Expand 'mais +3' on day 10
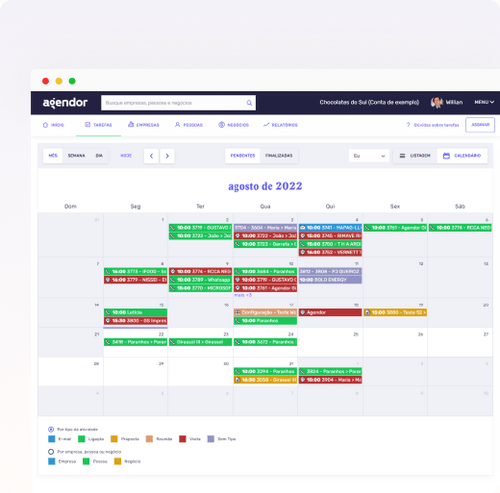The width and height of the screenshot is (500, 493). coord(243,295)
